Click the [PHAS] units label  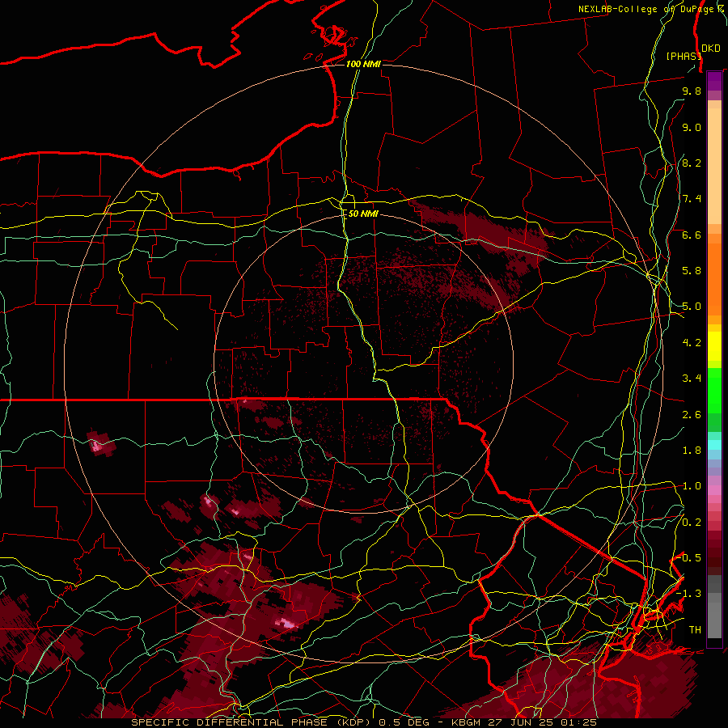pos(684,56)
